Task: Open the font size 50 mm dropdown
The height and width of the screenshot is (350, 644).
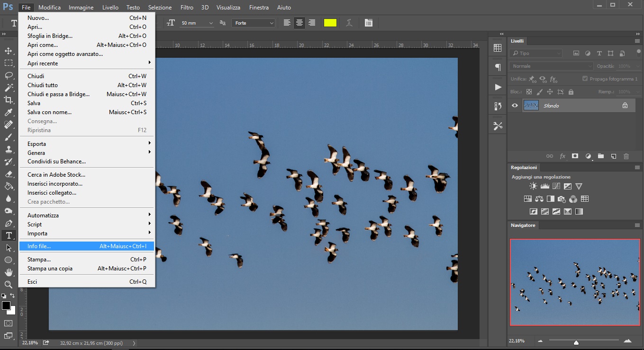Action: click(x=211, y=23)
